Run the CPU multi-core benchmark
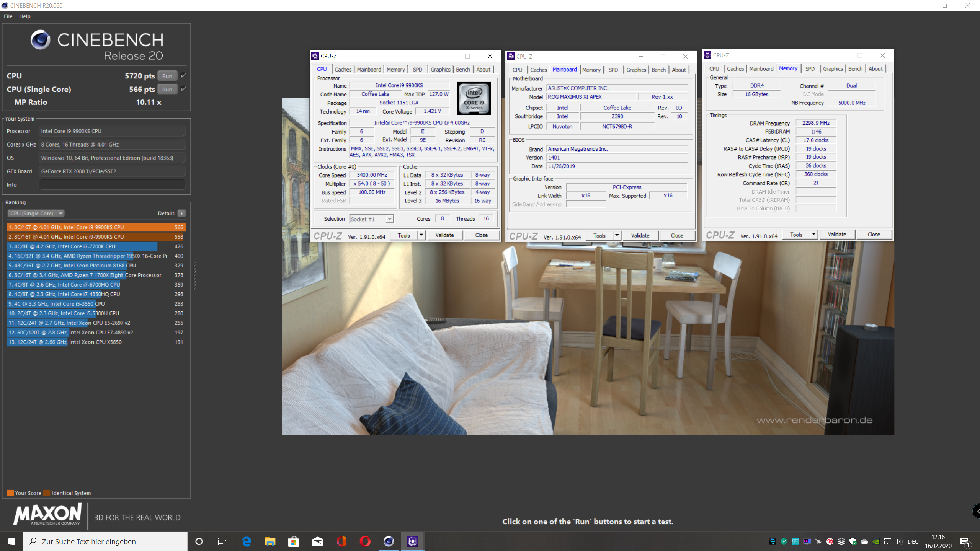980x551 pixels. (x=167, y=76)
